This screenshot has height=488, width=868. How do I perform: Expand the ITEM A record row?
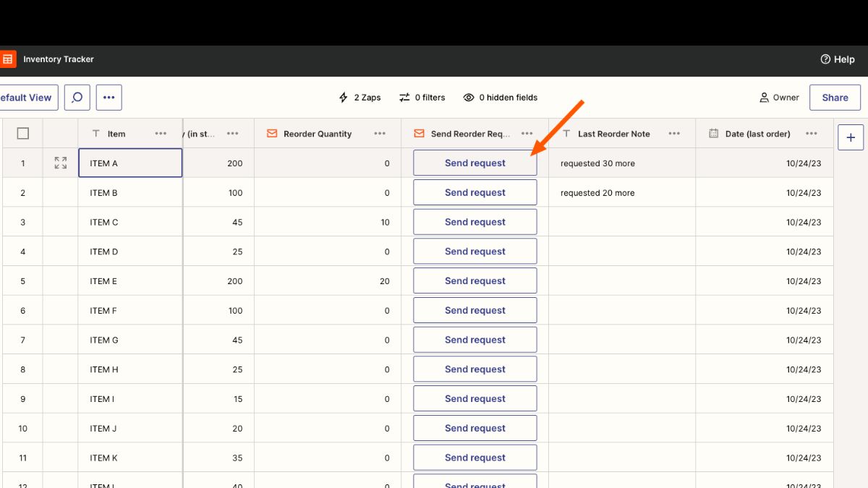tap(61, 163)
